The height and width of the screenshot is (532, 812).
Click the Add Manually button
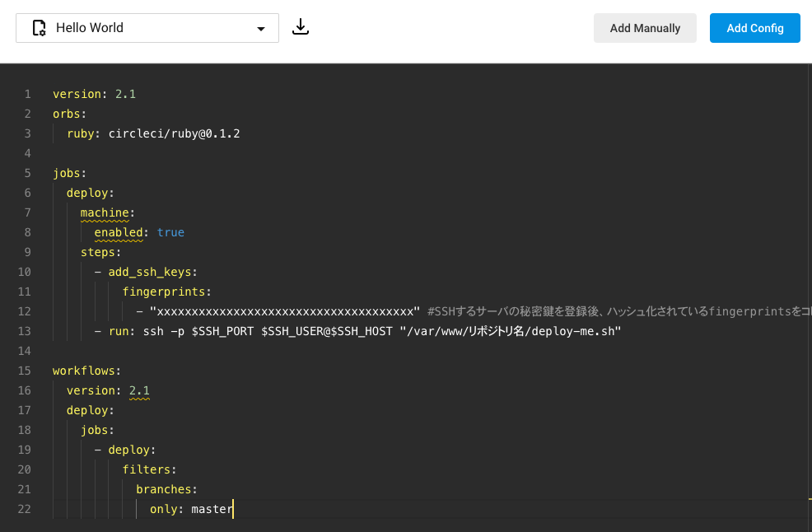[645, 28]
